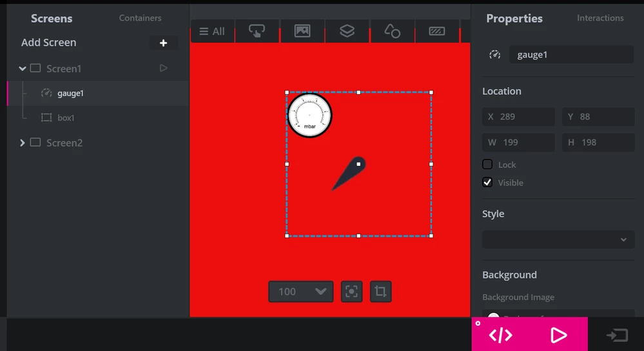This screenshot has width=644, height=351.
Task: Uncheck the Visible checkbox
Action: click(487, 183)
